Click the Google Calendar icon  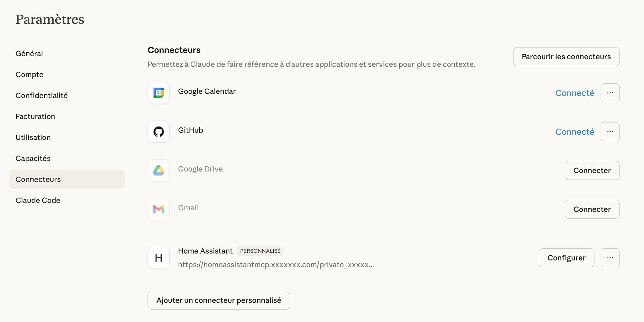pyautogui.click(x=158, y=93)
